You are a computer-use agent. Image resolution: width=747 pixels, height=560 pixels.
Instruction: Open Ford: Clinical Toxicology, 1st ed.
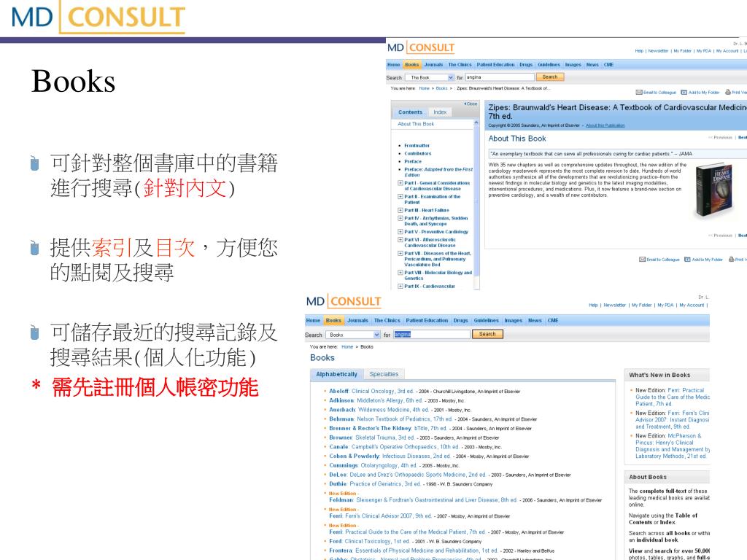point(369,542)
